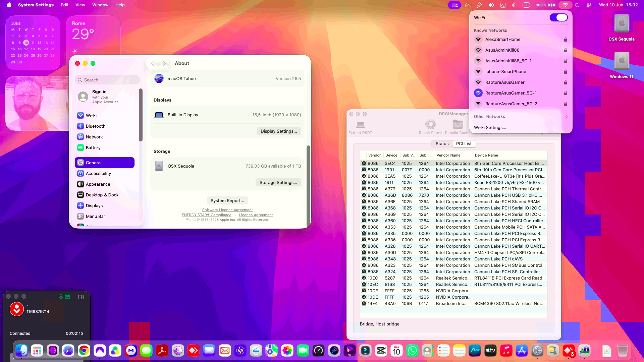
Task: Open Software Licence Agreement link
Action: tap(227, 210)
